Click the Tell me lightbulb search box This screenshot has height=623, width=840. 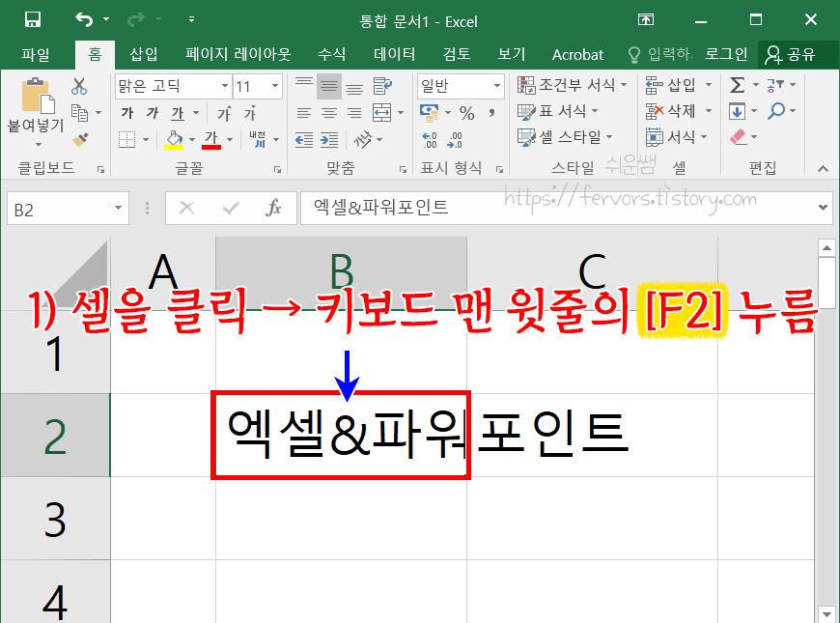click(x=660, y=54)
